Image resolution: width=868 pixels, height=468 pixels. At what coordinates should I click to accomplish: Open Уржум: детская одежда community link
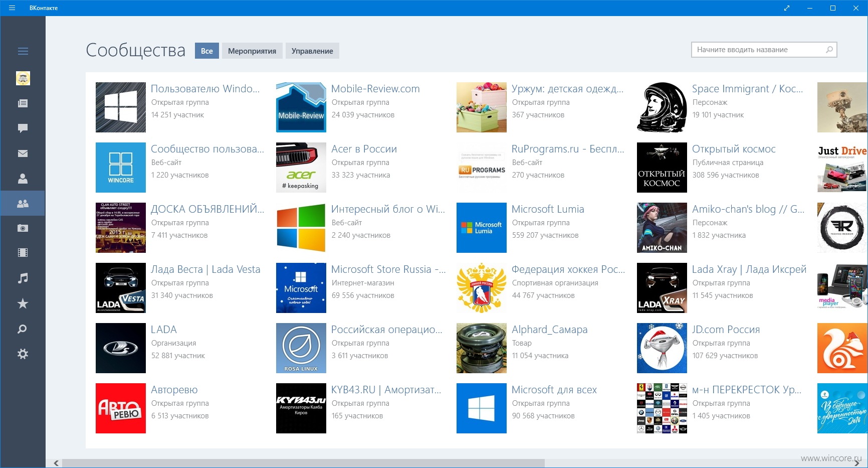tap(567, 89)
